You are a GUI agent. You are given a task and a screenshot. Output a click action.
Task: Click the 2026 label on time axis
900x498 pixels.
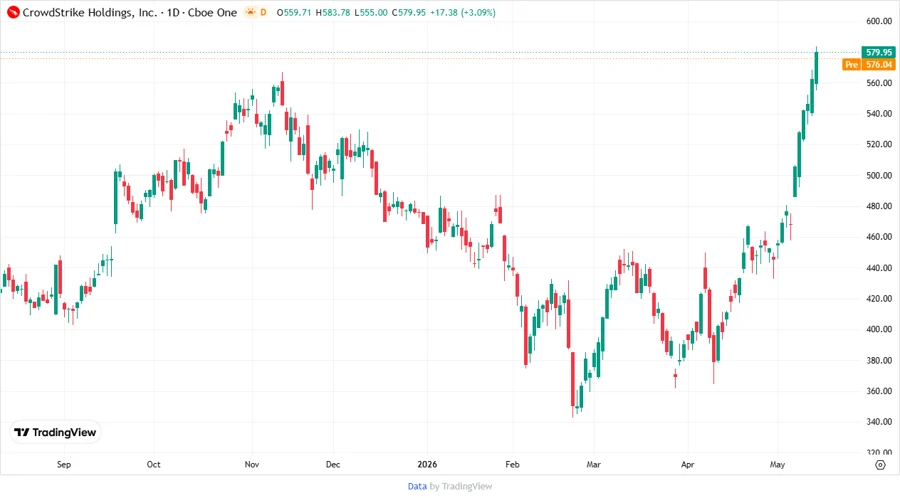click(427, 464)
